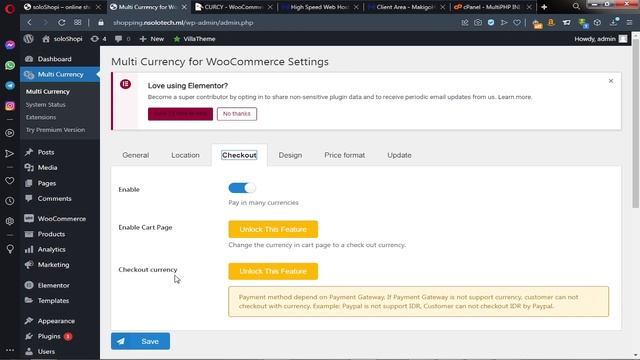Screen dimensions: 640x360
Task: Open the 4 pending updates icon
Action: (x=98, y=39)
